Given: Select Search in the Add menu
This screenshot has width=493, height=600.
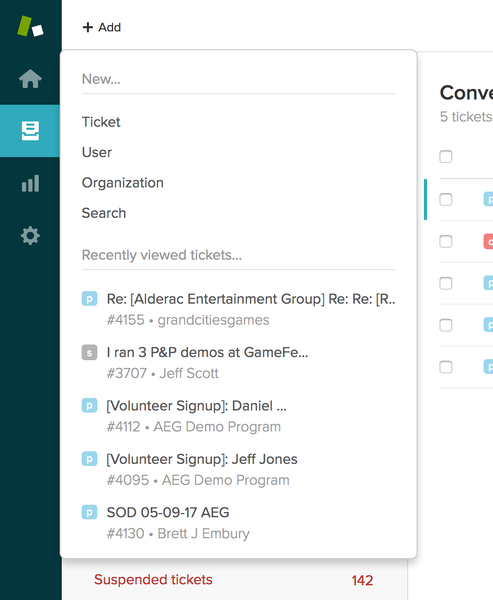Looking at the screenshot, I should tap(104, 213).
